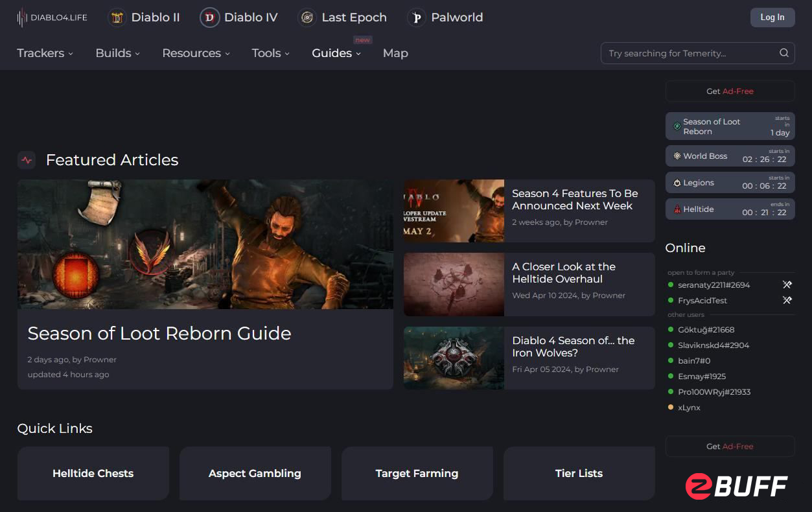
Task: Click the World Boss countdown card
Action: pos(730,156)
